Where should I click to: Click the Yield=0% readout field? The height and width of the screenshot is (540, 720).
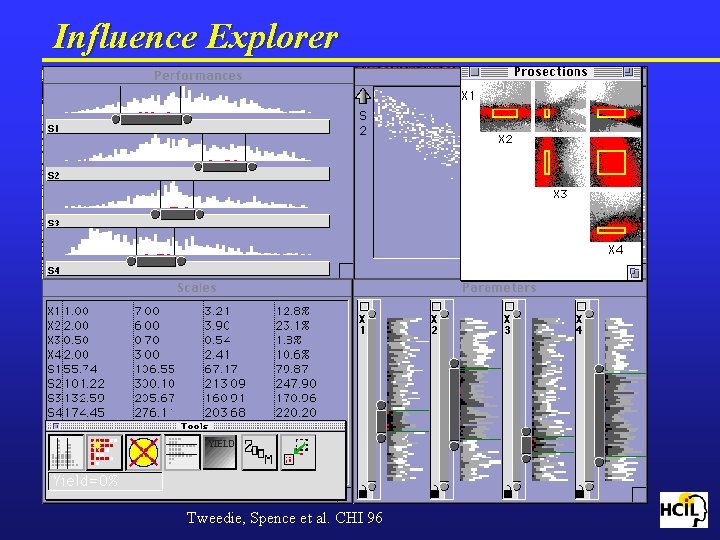(105, 482)
